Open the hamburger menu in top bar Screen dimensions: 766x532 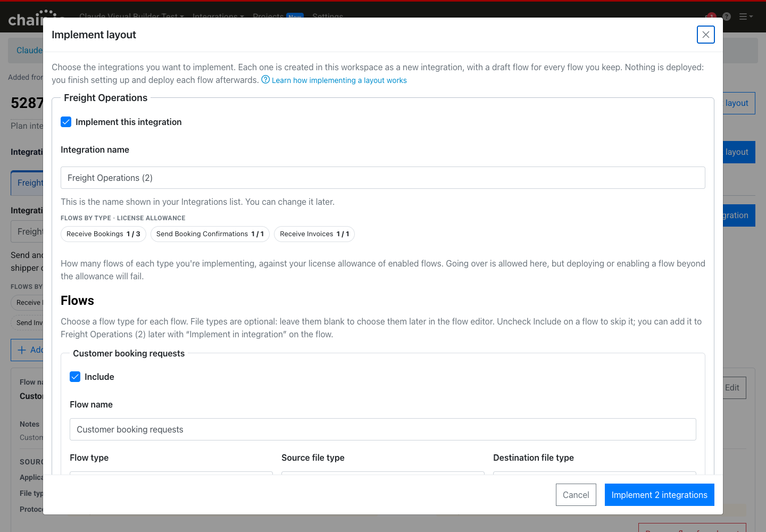746,16
